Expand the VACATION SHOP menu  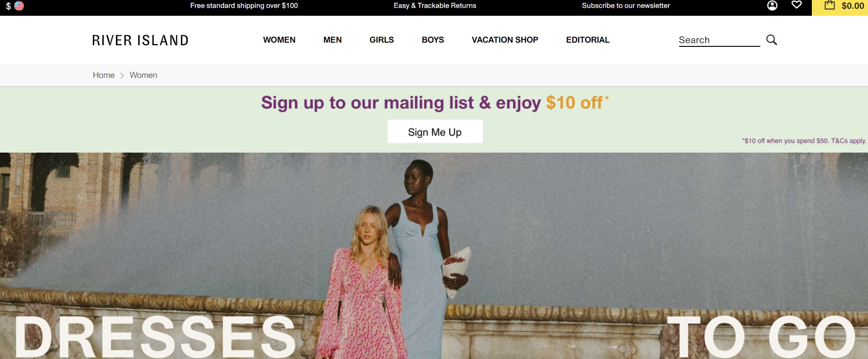coord(505,40)
